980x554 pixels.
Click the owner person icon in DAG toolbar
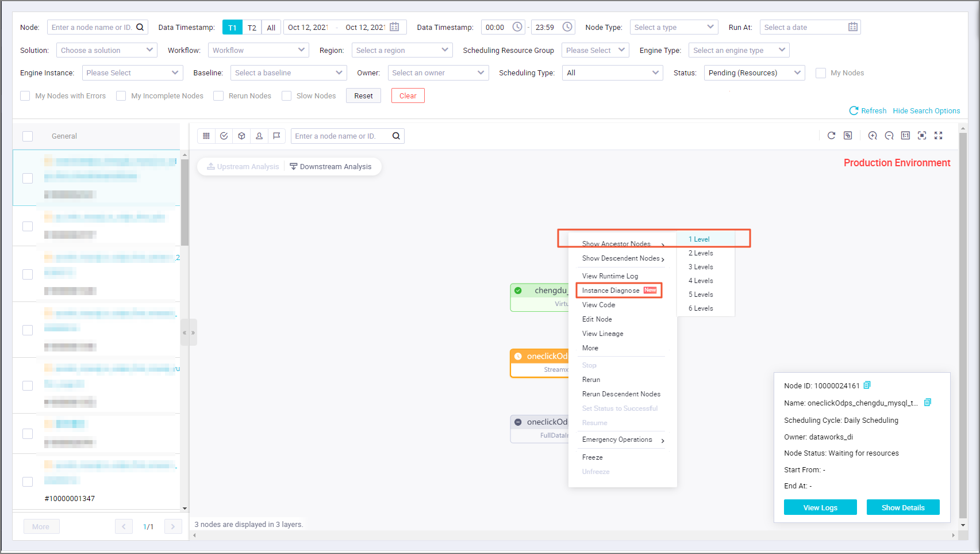coord(259,136)
